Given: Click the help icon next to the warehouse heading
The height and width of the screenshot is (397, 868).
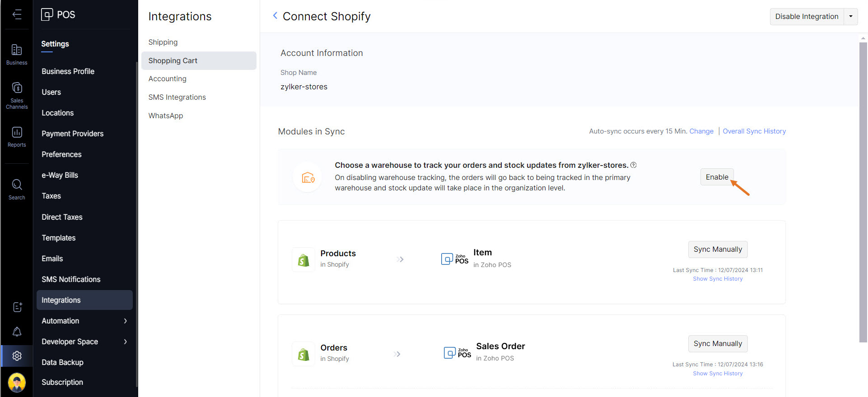Looking at the screenshot, I should tap(634, 165).
